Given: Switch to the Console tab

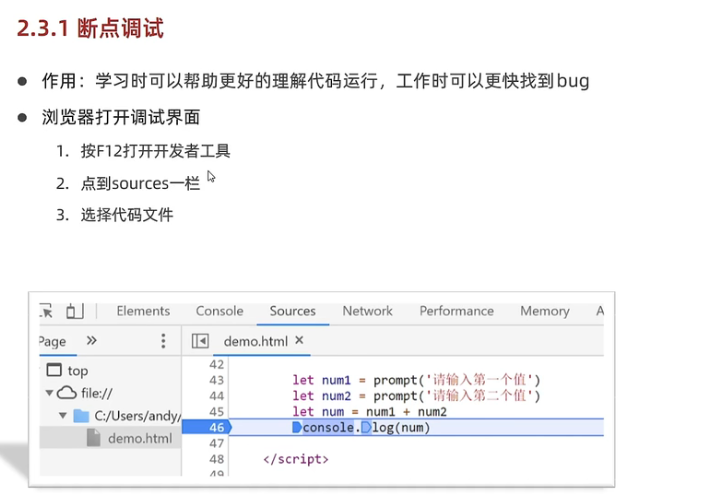Looking at the screenshot, I should tap(219, 311).
